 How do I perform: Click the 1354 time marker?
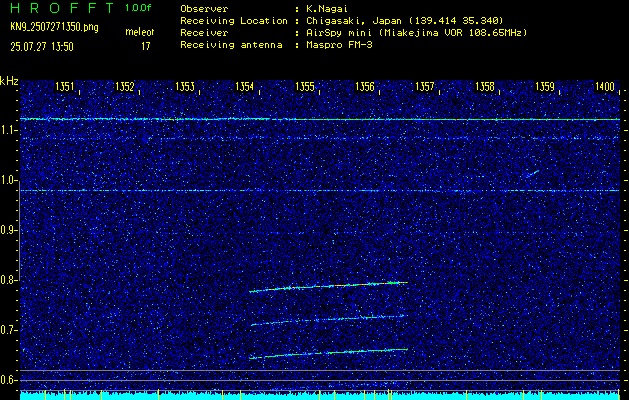[x=245, y=87]
